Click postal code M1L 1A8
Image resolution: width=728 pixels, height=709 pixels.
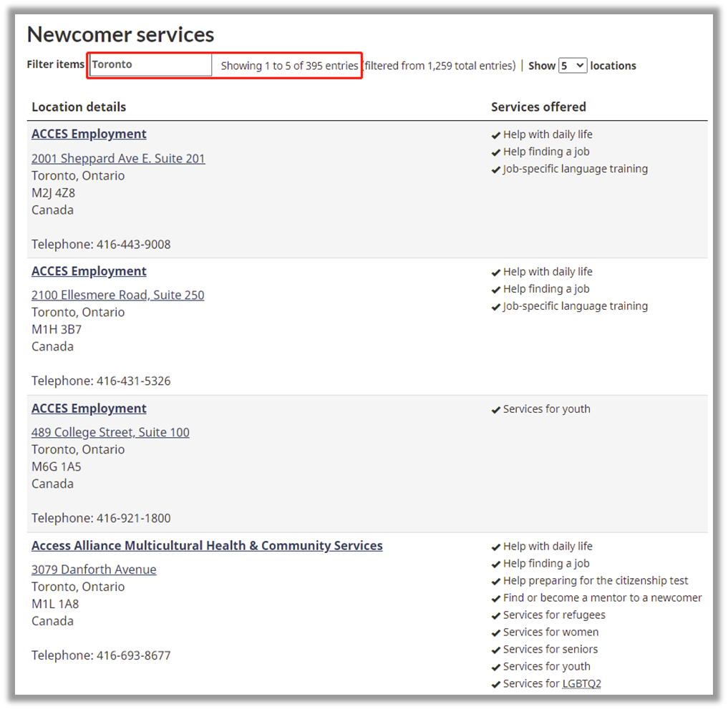(55, 604)
